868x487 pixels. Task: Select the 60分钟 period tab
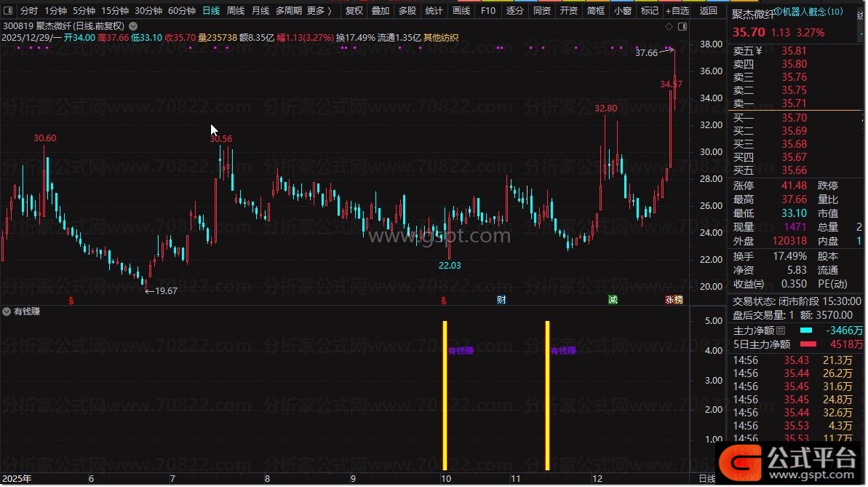(x=181, y=11)
